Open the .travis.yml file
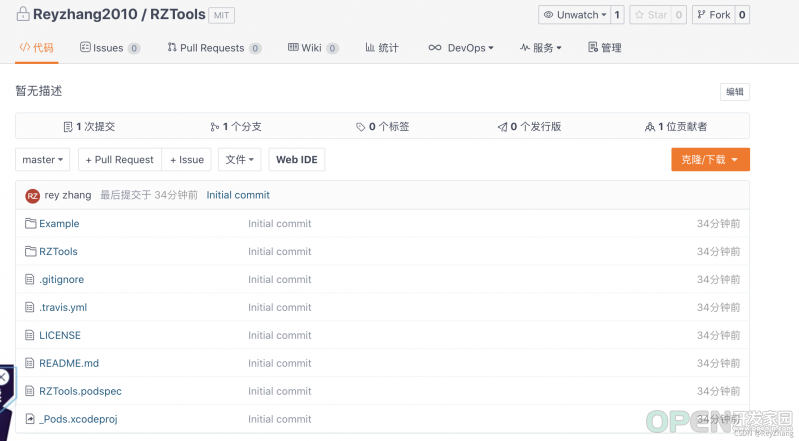This screenshot has height=441, width=799. coord(63,307)
